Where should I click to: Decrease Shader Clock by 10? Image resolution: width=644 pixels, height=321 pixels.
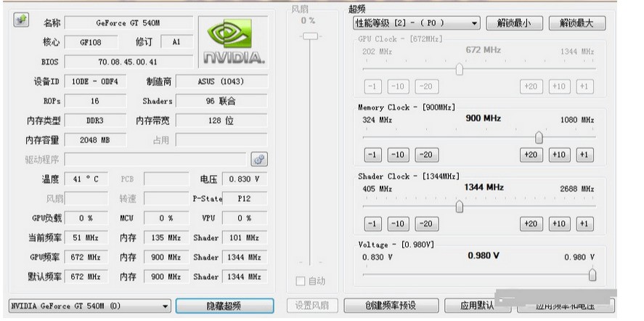pos(398,224)
